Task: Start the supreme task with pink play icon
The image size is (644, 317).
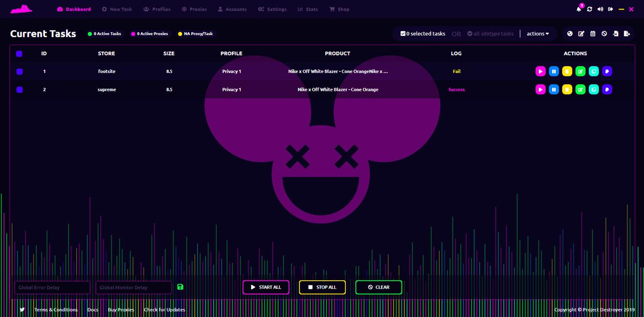Action: coord(540,89)
